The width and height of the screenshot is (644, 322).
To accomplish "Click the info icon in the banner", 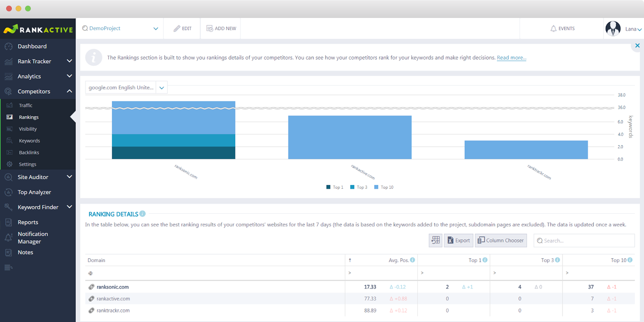I will pos(94,58).
